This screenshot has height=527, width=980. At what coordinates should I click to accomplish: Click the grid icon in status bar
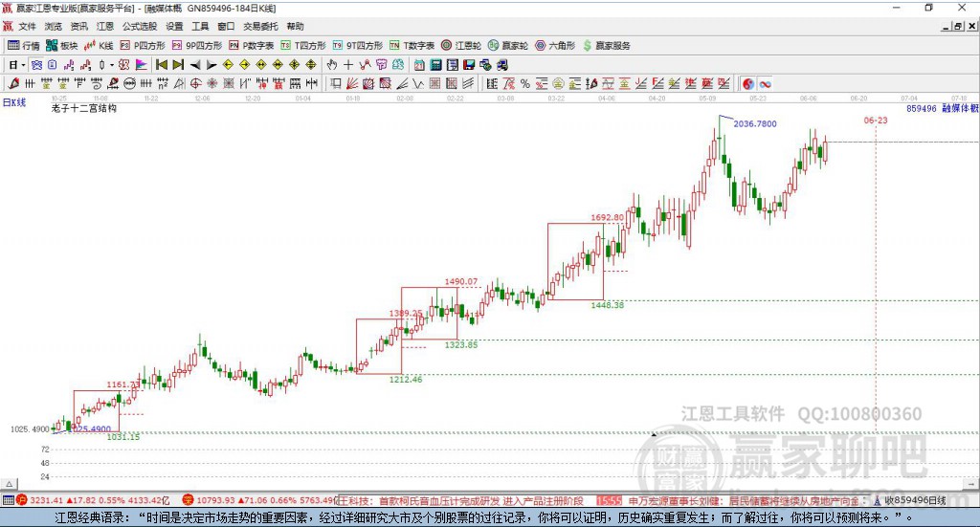[x=8, y=500]
